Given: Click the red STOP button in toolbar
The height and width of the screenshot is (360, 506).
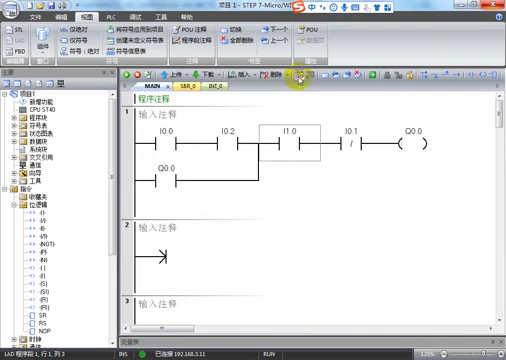Looking at the screenshot, I should tap(137, 75).
